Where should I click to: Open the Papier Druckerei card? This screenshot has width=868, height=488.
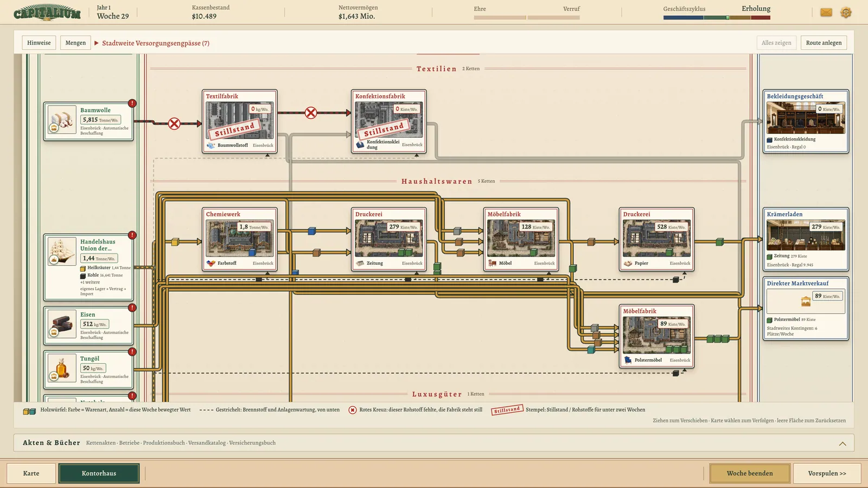(x=656, y=239)
